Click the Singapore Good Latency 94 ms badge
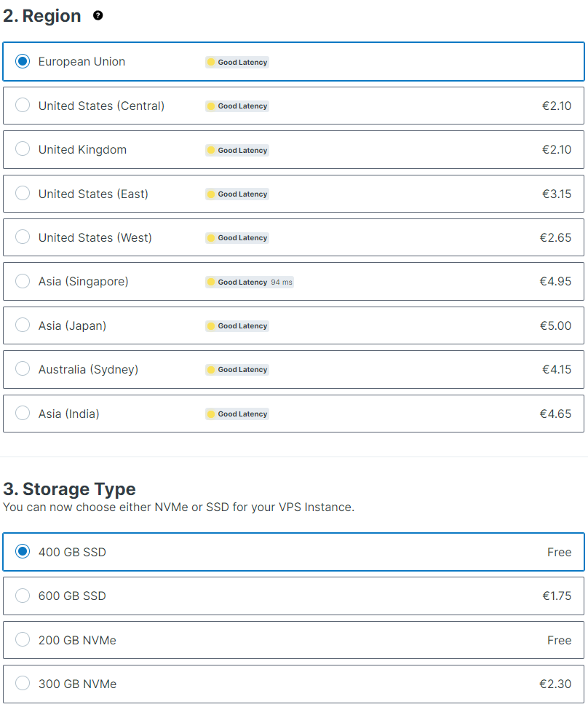This screenshot has height=715, width=588. coord(249,282)
